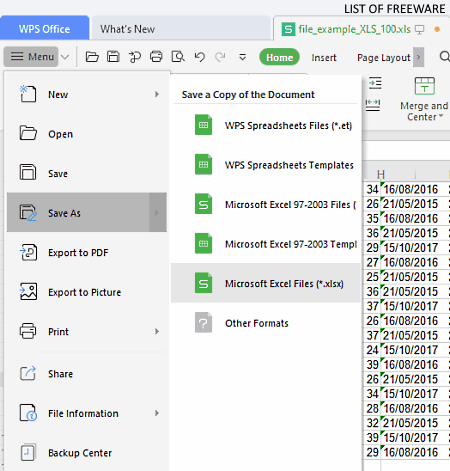The image size is (450, 471).
Task: Click the document tab monitor icon
Action: [419, 30]
